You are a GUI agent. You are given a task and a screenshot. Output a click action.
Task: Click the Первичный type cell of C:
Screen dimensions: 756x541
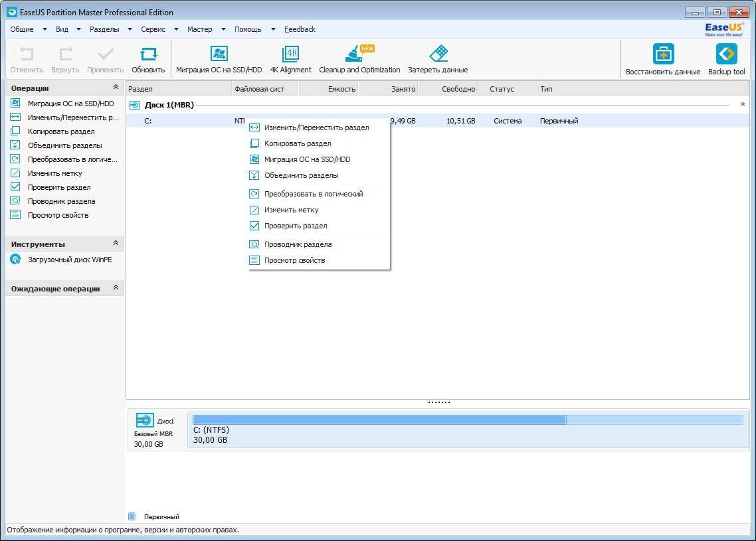point(559,121)
